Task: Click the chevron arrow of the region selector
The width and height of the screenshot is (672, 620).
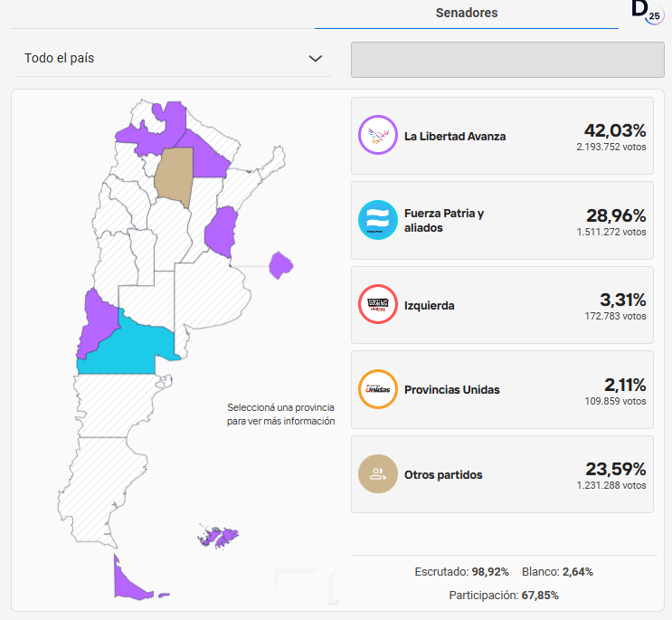Action: pos(315,59)
